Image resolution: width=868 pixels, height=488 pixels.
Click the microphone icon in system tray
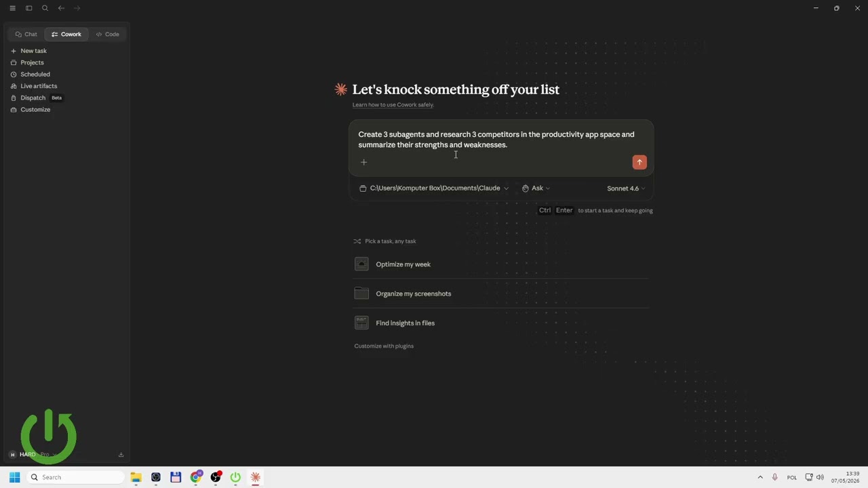(x=775, y=477)
